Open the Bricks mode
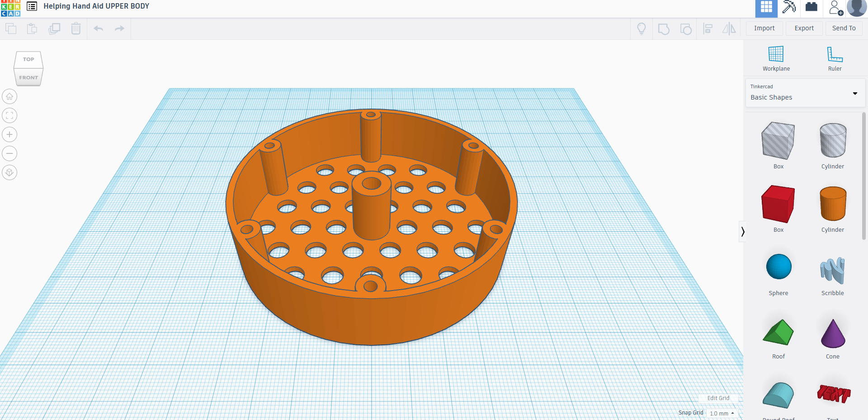This screenshot has height=420, width=868. tap(811, 7)
